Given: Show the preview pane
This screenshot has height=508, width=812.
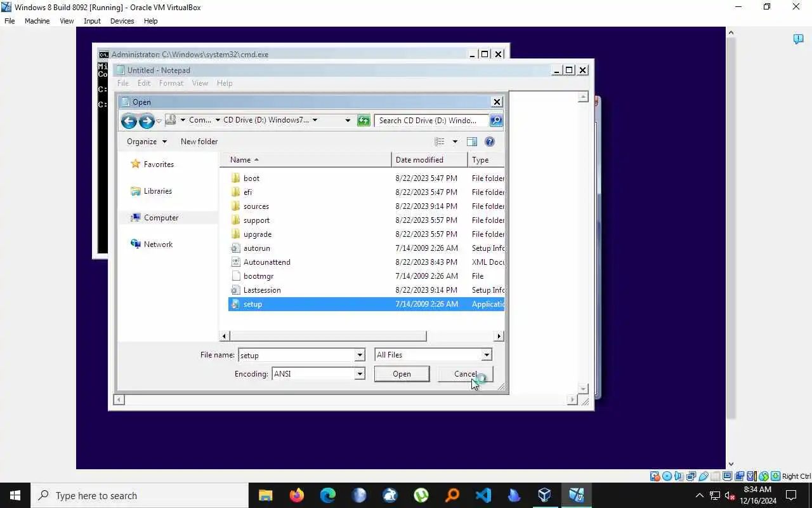Looking at the screenshot, I should (x=471, y=142).
